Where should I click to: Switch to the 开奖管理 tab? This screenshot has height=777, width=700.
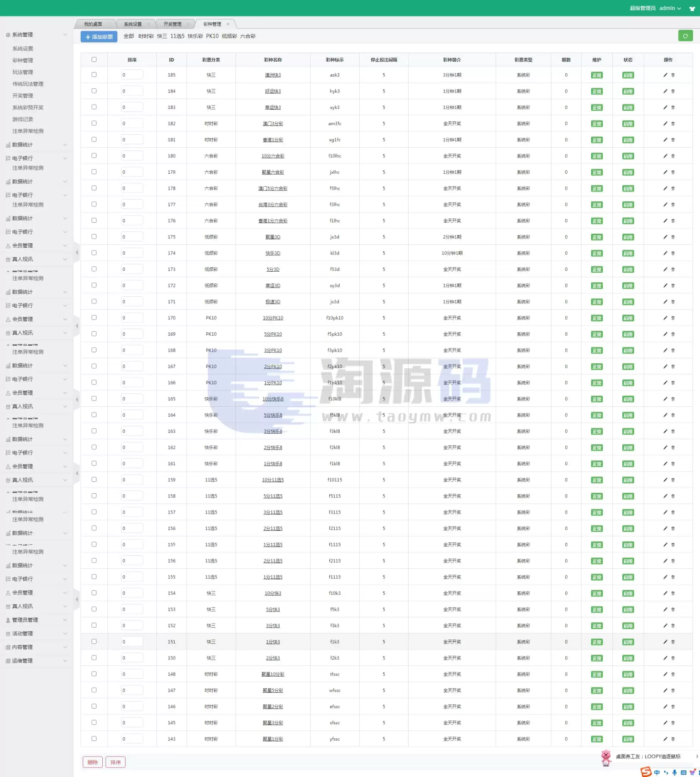172,24
